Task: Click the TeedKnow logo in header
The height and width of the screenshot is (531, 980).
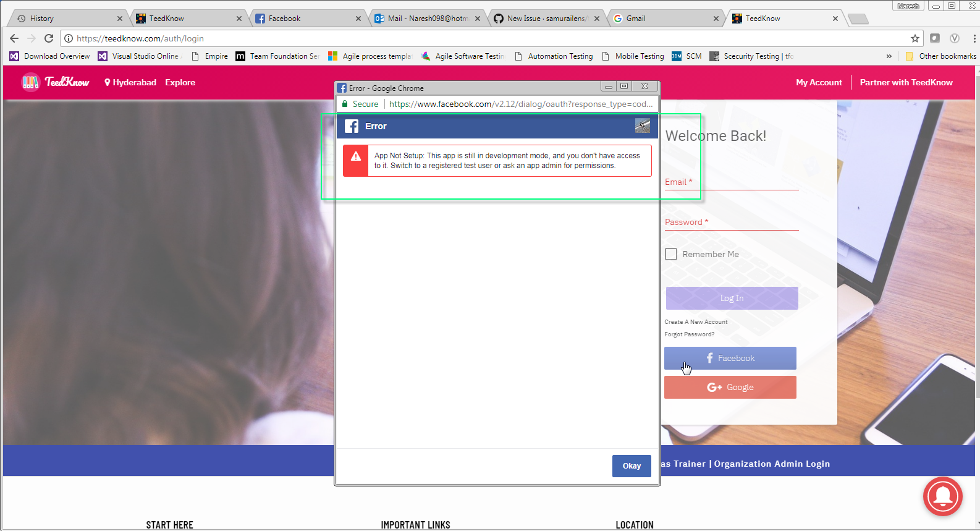Action: (x=56, y=82)
